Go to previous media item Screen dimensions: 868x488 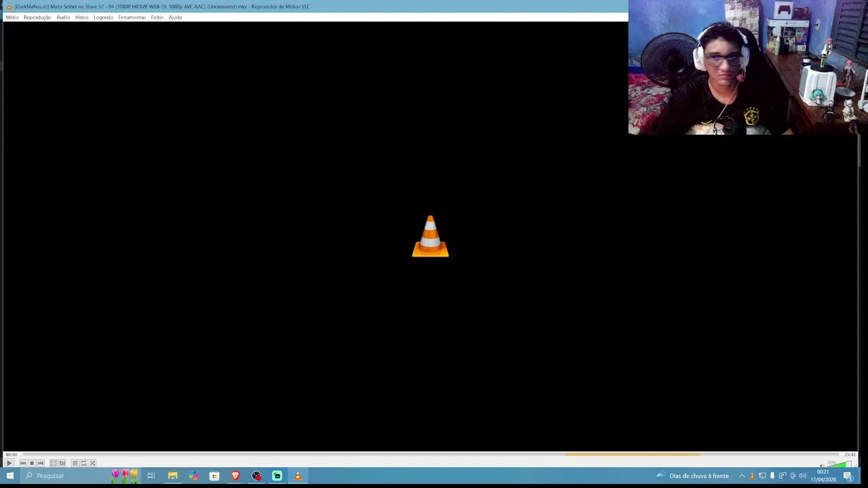[23, 463]
